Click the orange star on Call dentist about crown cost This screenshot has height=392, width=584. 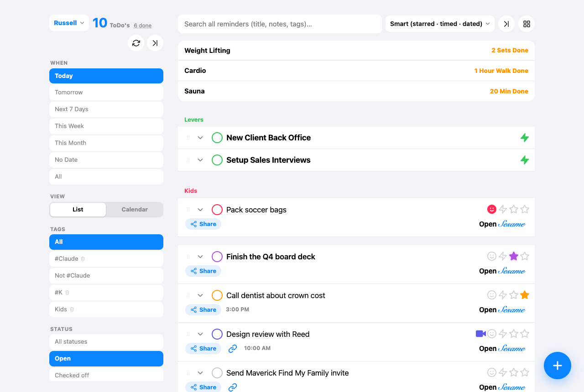[525, 295]
